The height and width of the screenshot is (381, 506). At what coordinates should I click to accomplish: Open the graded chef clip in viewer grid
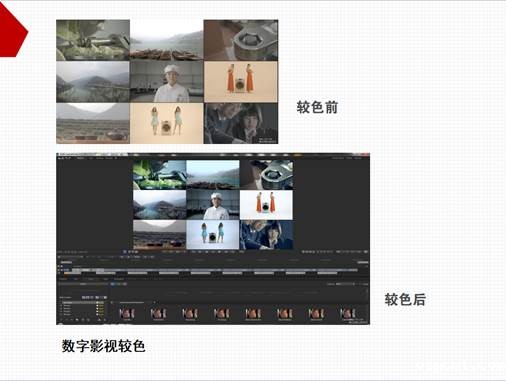click(x=213, y=205)
